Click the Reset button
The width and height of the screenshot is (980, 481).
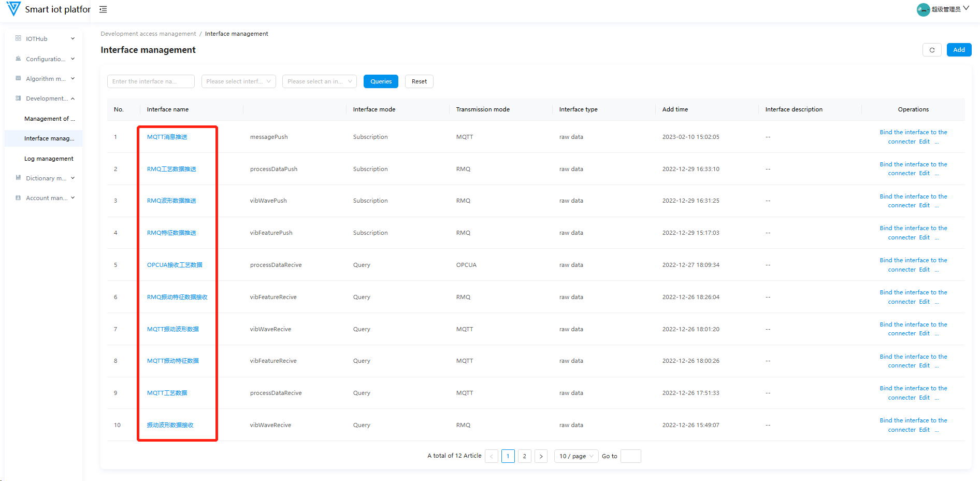coord(419,81)
